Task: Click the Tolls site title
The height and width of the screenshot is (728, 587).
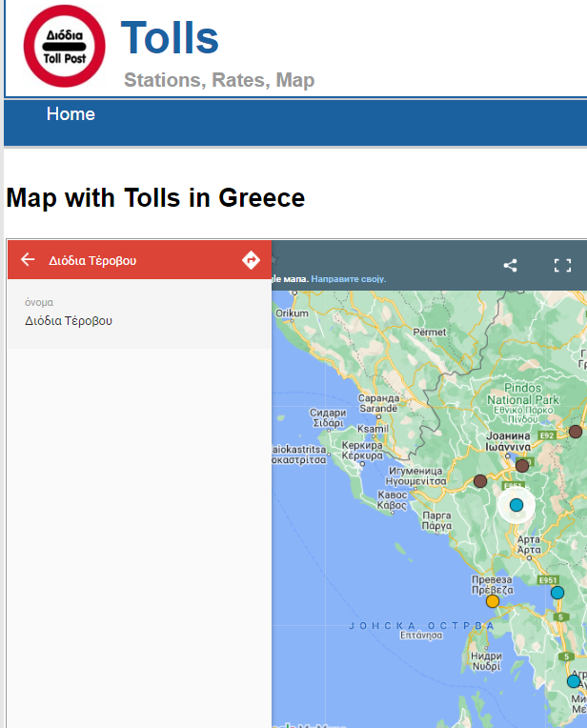Action: pos(170,38)
